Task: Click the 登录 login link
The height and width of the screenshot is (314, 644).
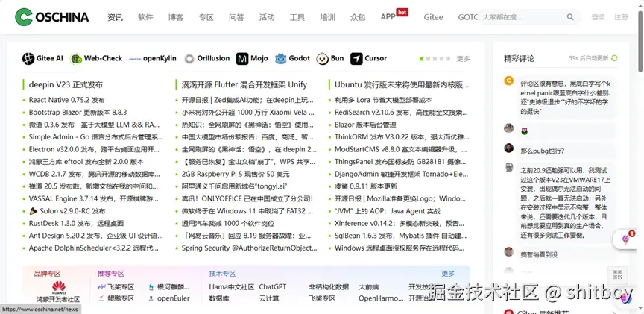Action: (x=598, y=17)
